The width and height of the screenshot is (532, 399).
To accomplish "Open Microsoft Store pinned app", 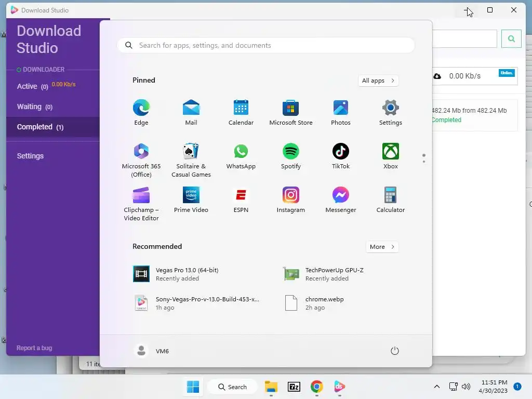I will tap(291, 112).
